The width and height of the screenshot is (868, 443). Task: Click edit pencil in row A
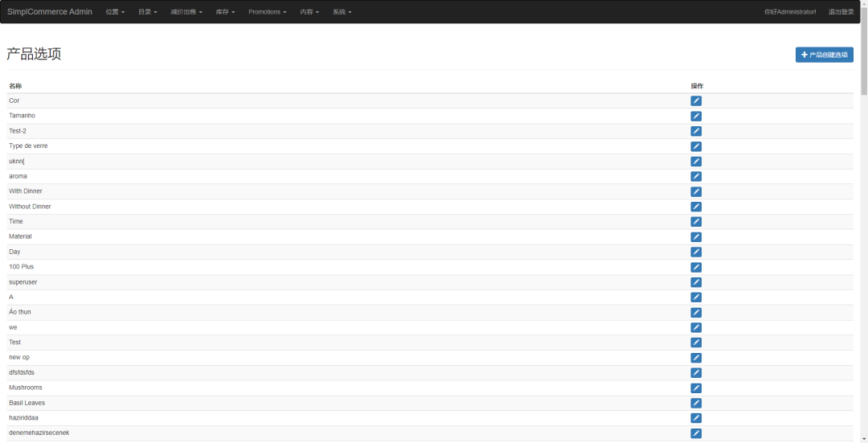click(696, 297)
